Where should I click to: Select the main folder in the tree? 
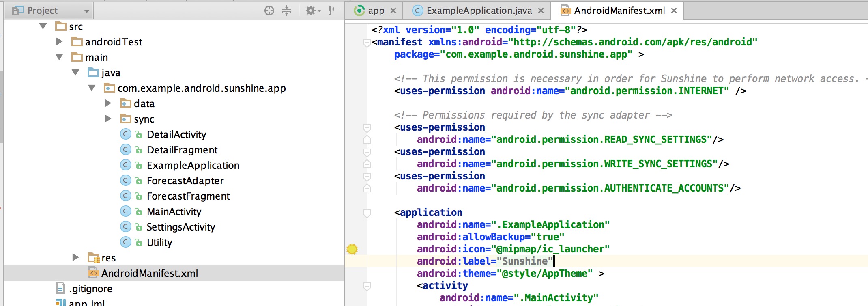click(x=90, y=57)
